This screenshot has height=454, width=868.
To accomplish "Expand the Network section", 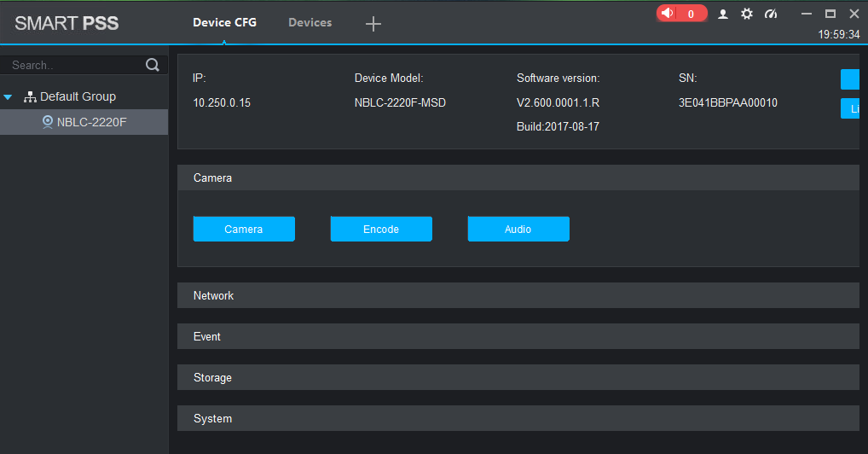I will [518, 295].
